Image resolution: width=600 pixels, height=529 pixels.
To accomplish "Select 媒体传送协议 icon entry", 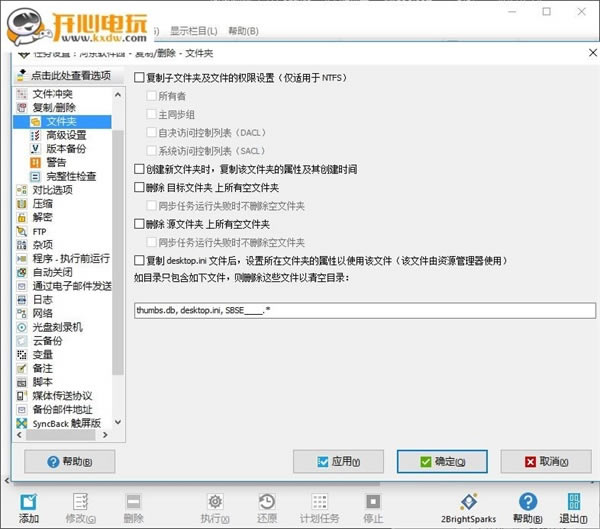I will [x=22, y=396].
